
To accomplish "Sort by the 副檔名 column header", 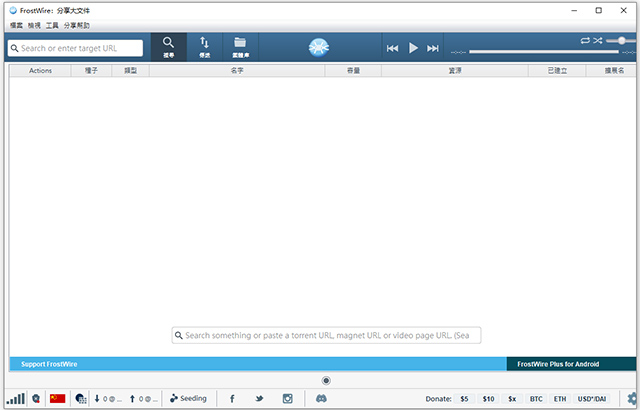I will pyautogui.click(x=612, y=71).
